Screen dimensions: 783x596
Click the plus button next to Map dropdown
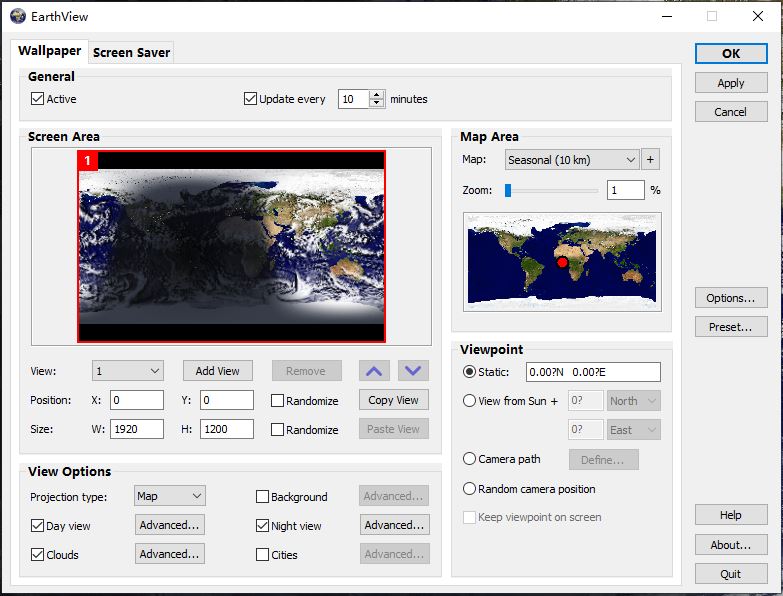click(650, 160)
